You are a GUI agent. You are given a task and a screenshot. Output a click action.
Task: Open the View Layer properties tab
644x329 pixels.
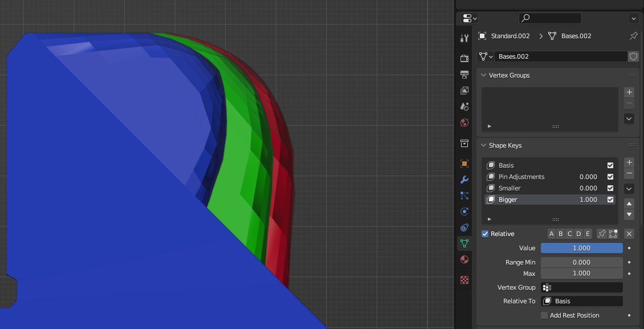pyautogui.click(x=464, y=90)
